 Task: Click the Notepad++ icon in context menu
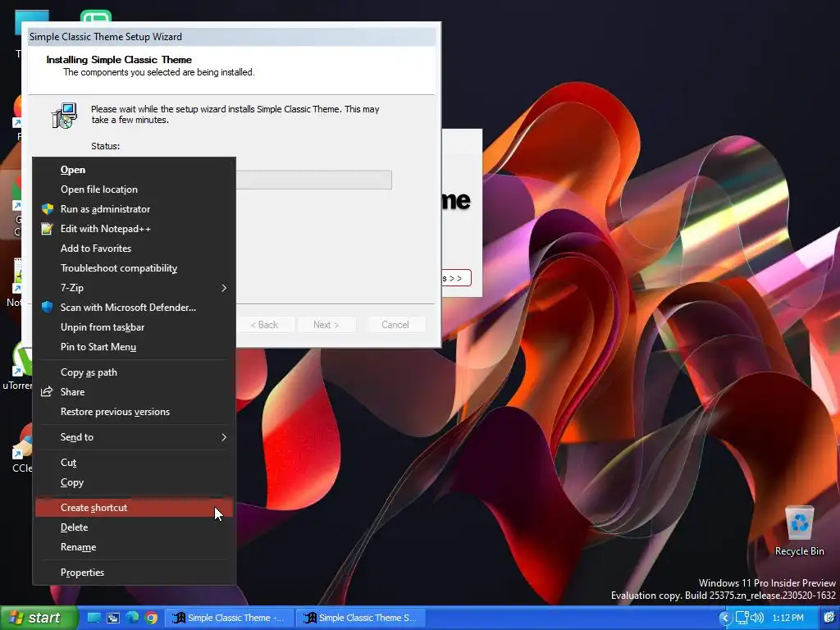coord(47,229)
